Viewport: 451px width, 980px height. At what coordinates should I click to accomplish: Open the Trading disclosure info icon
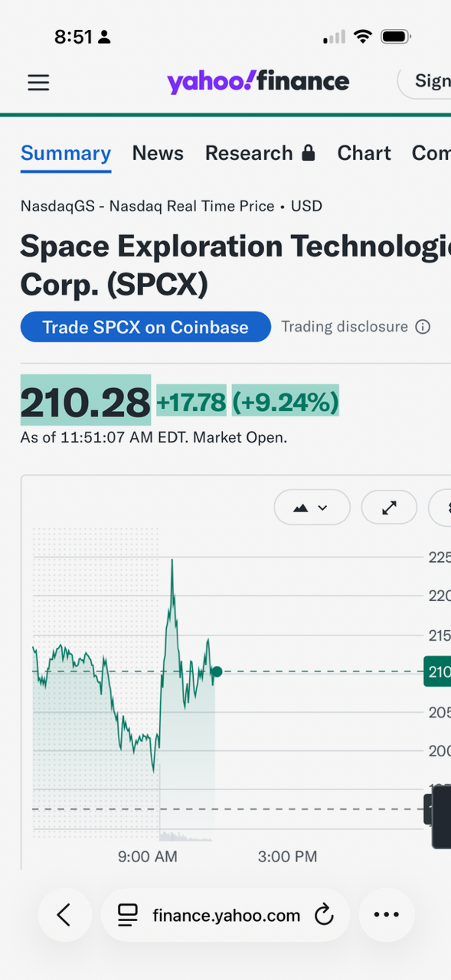[423, 327]
